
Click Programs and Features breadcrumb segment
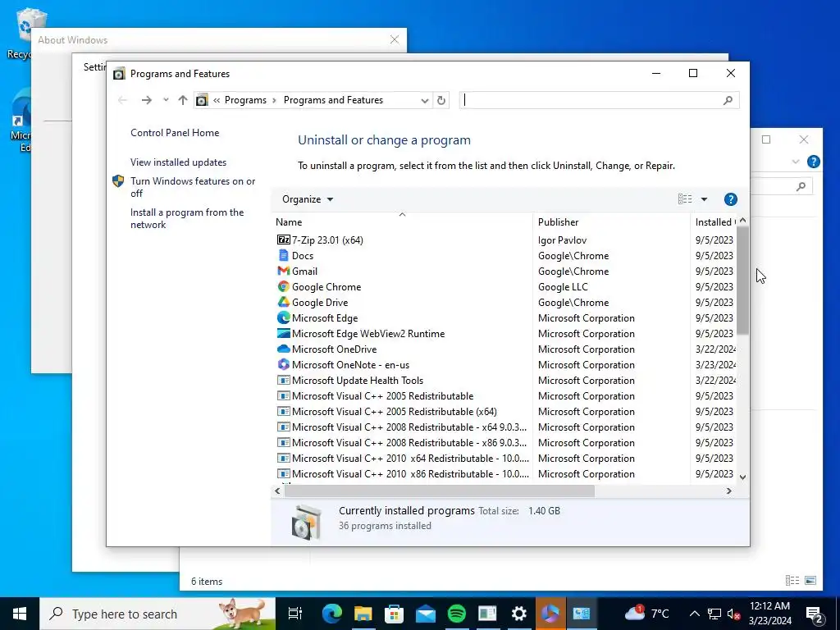(x=333, y=100)
